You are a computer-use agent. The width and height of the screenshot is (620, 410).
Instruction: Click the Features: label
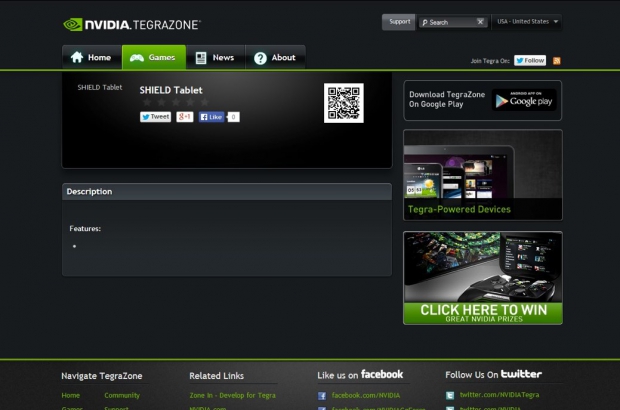85,229
